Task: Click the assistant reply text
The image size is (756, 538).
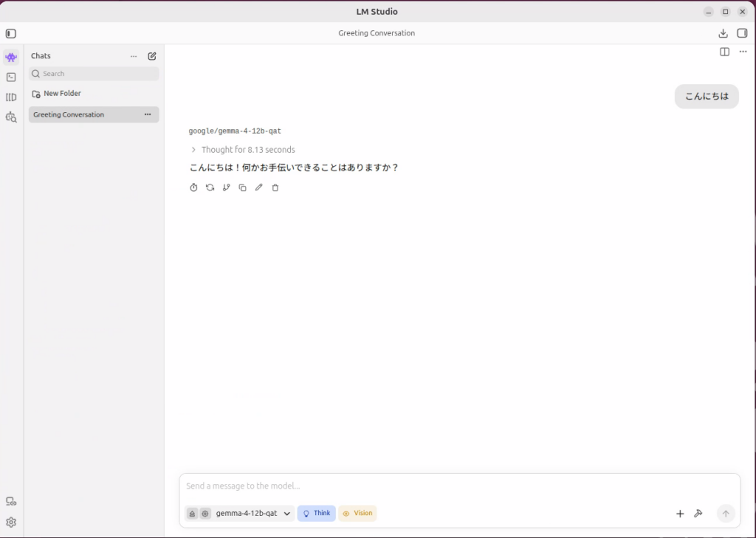Action: tap(294, 168)
